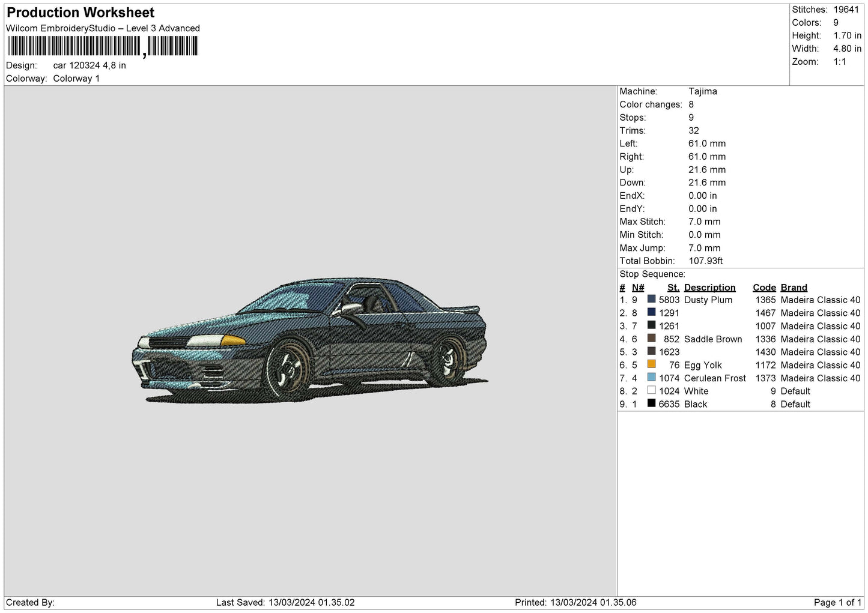Click the Cerulean Frost color swatch
The height and width of the screenshot is (613, 868).
[x=651, y=378]
